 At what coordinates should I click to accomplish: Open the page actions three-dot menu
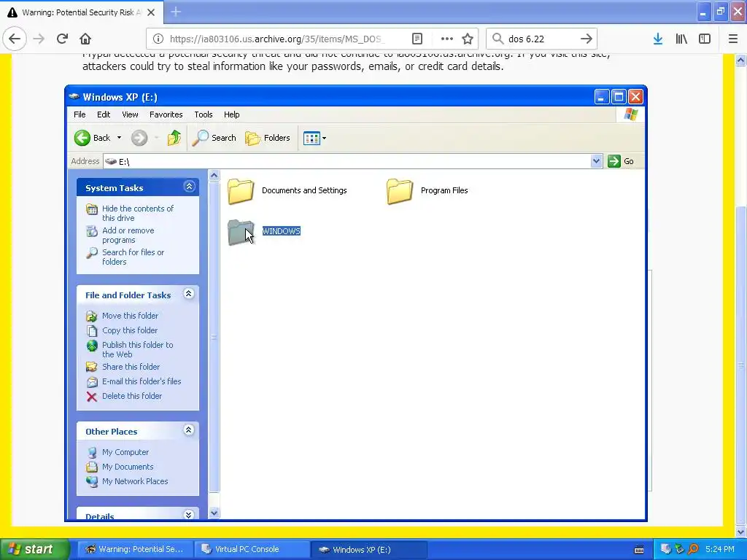pos(447,39)
